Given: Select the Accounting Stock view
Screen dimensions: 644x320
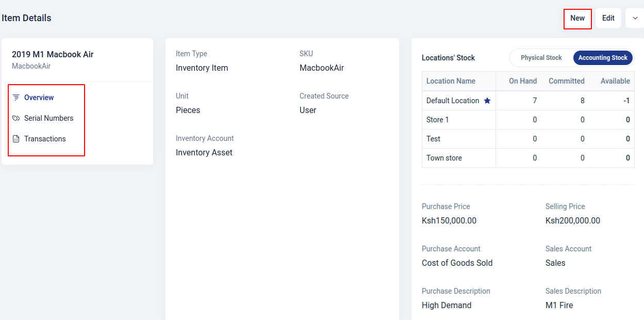Looking at the screenshot, I should [603, 57].
